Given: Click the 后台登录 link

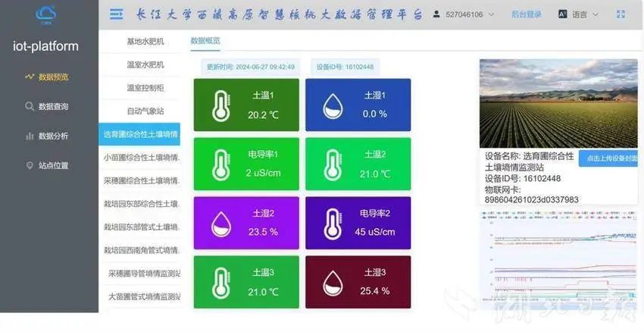Looking at the screenshot, I should (526, 14).
